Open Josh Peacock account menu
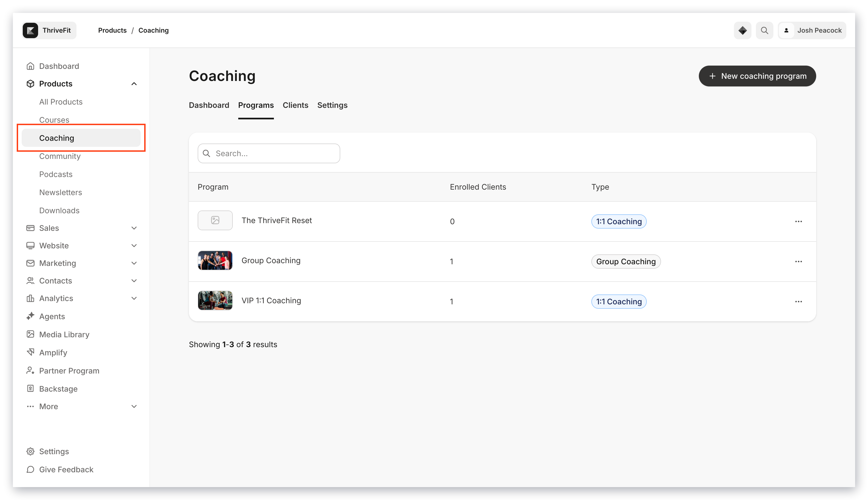Image resolution: width=868 pixels, height=500 pixels. 812,30
